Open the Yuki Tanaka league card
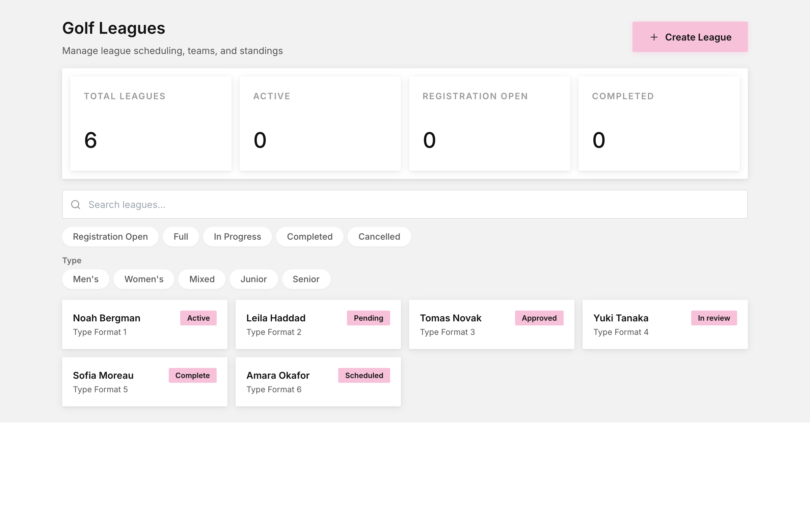The width and height of the screenshot is (810, 532). click(x=665, y=324)
